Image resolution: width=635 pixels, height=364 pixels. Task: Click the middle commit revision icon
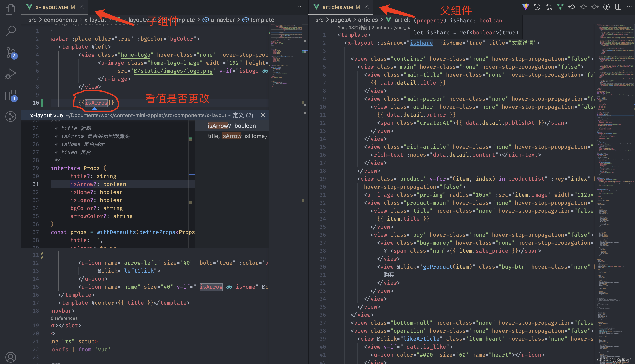[583, 7]
